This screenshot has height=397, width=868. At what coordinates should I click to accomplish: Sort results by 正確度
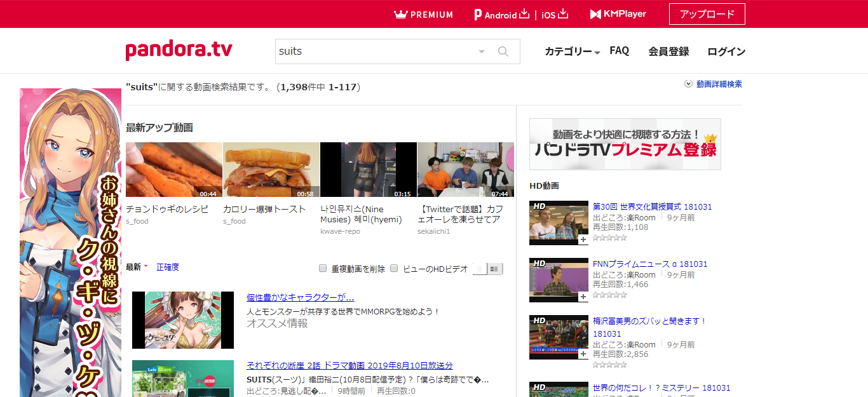pos(168,267)
